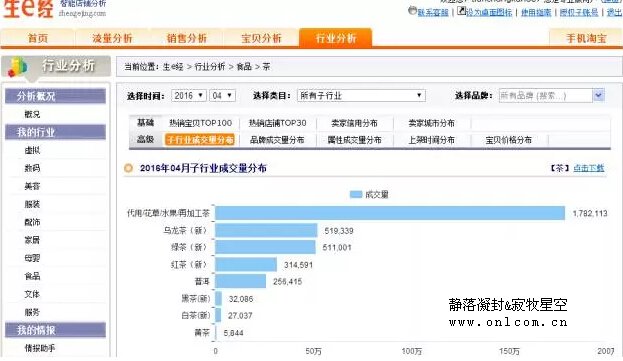The height and width of the screenshot is (361, 623).
Task: Click the 设为桌面图标 link
Action: pyautogui.click(x=489, y=13)
